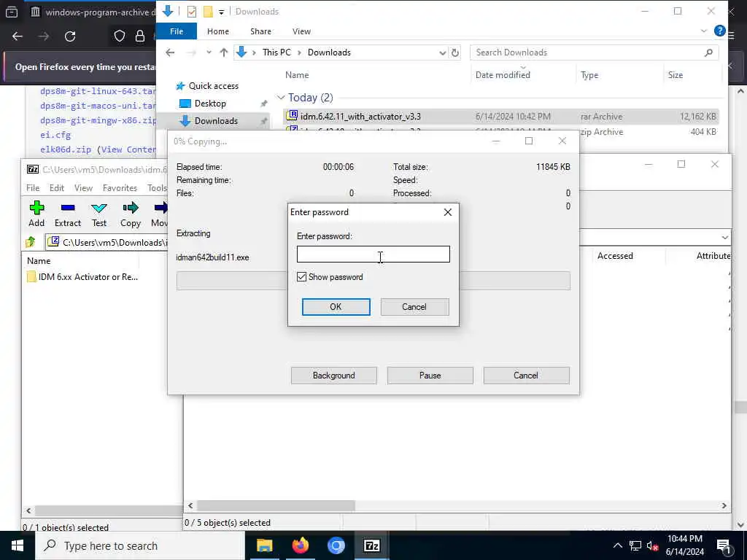Click the 7-Zip Add toolbar icon
Viewport: 747px width, 560px height.
tap(36, 214)
